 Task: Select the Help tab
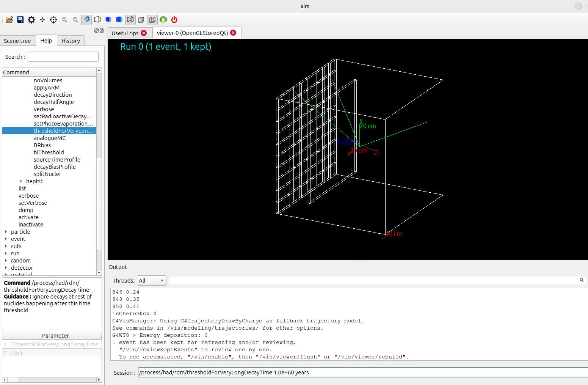(x=46, y=41)
